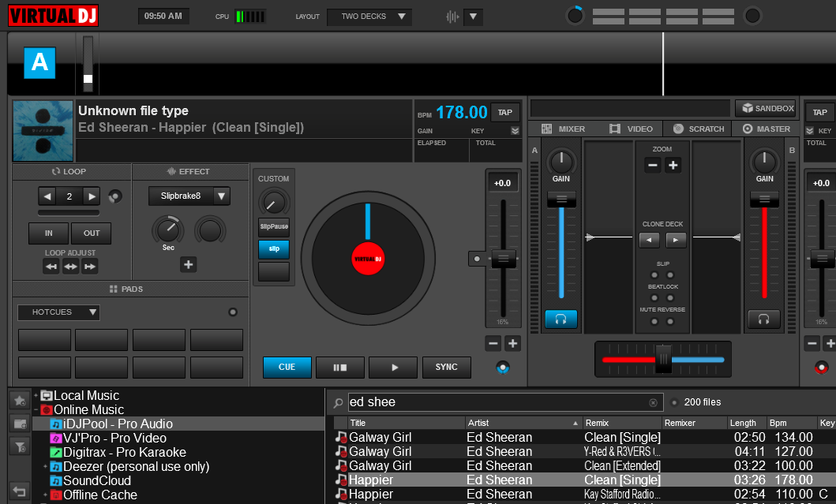Click the loop move forward icon
The image size is (836, 504).
pyautogui.click(x=89, y=267)
